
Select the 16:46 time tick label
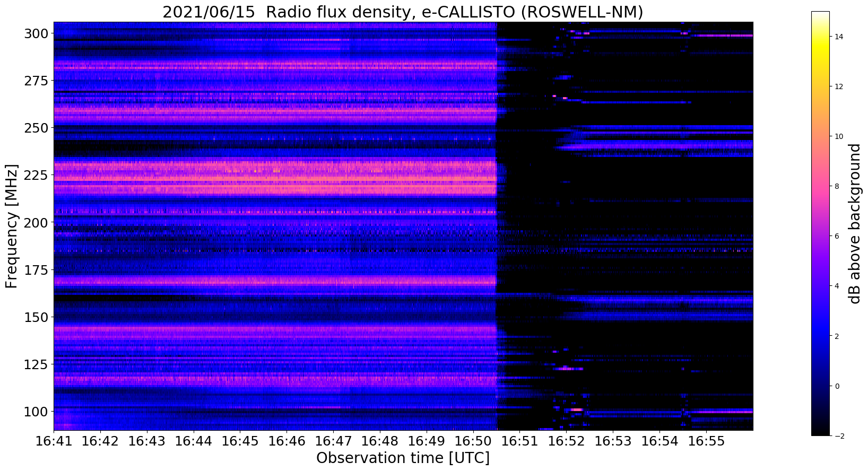pos(287,441)
